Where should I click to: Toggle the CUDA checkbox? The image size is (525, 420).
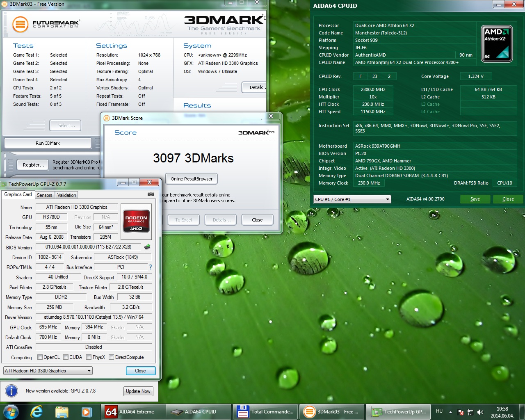[66, 357]
